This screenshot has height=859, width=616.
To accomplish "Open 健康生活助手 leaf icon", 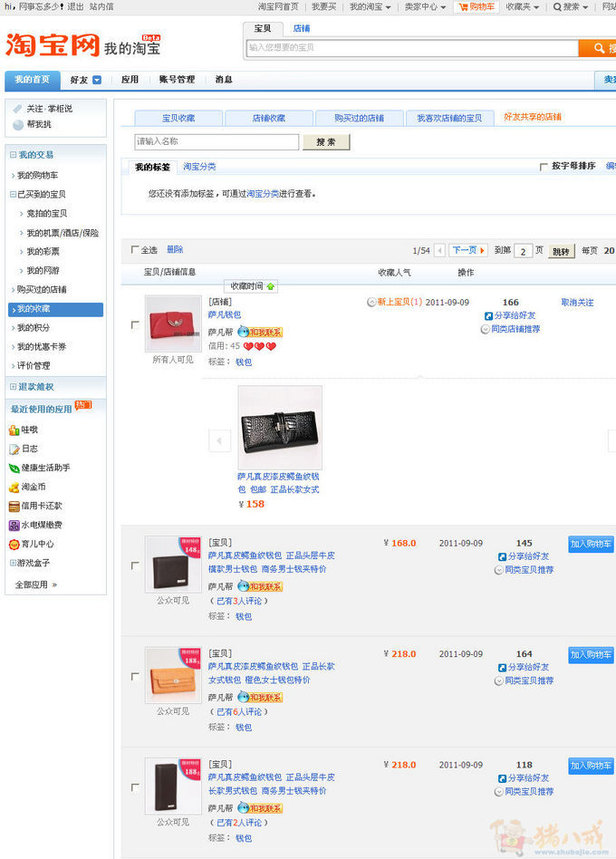I will point(14,468).
